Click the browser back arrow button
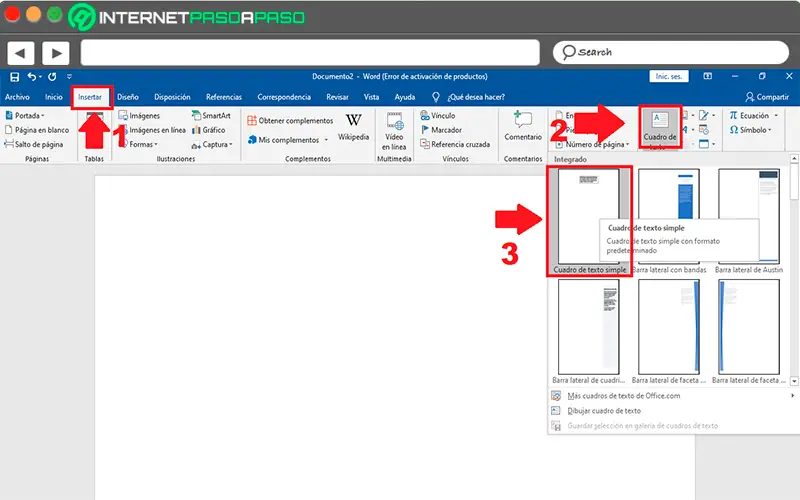This screenshot has width=800, height=500. tap(21, 53)
